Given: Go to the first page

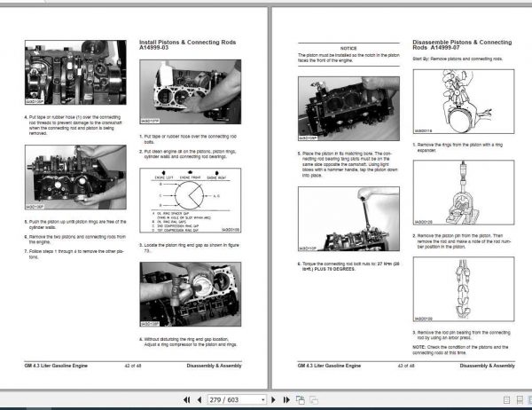Looking at the screenshot, I should tap(186, 400).
